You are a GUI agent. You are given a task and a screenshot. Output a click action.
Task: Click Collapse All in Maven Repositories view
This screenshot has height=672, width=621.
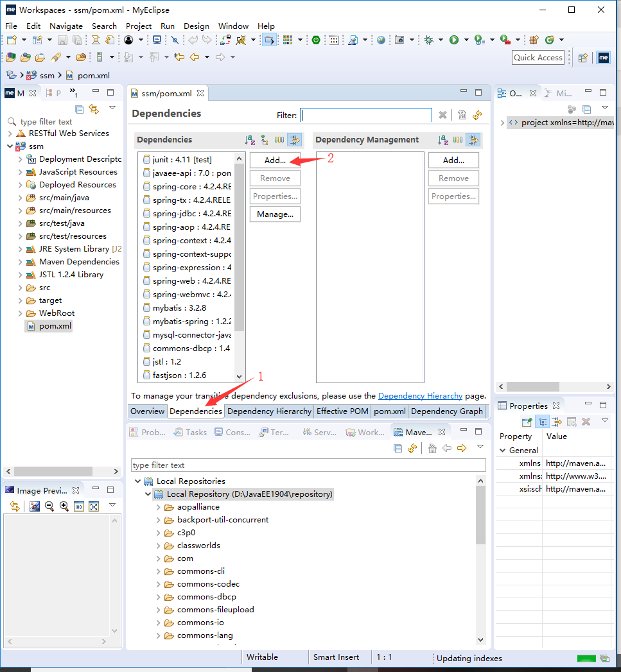click(398, 448)
